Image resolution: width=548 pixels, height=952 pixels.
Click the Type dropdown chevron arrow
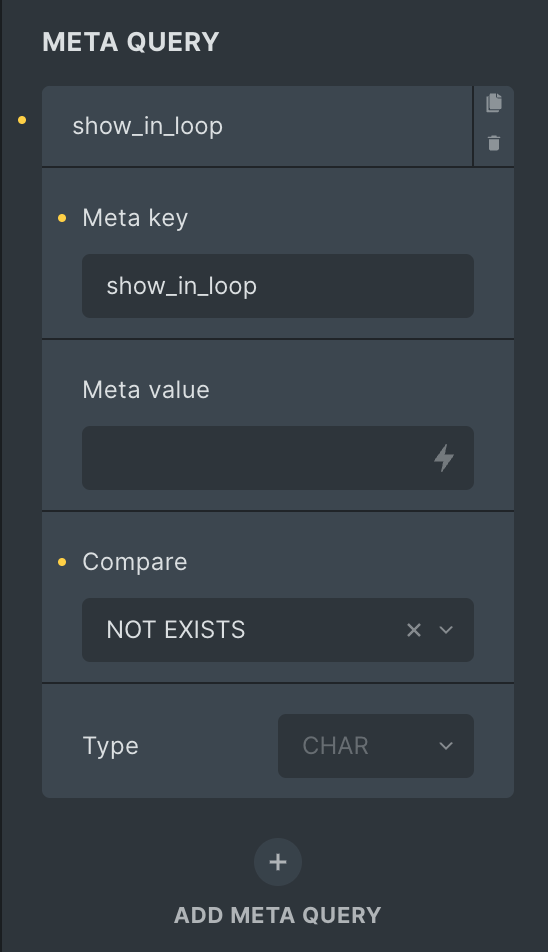[x=446, y=746]
